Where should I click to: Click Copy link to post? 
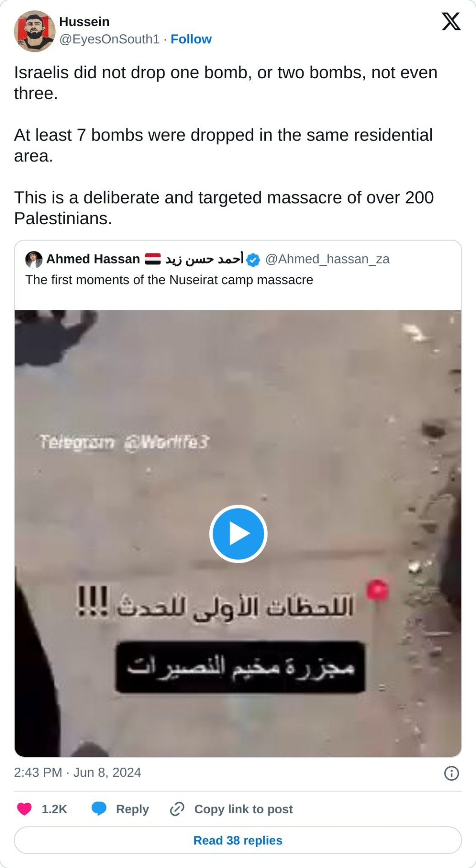tap(244, 809)
